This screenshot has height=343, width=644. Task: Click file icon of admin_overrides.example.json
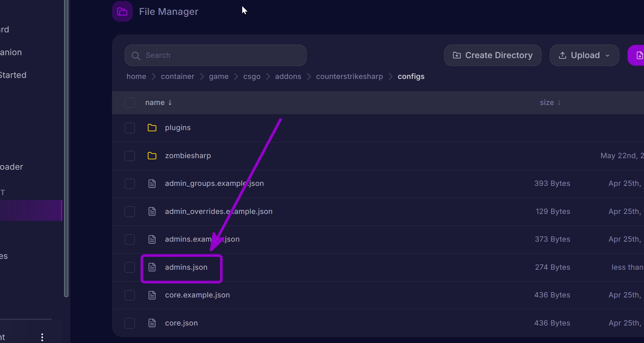(152, 211)
